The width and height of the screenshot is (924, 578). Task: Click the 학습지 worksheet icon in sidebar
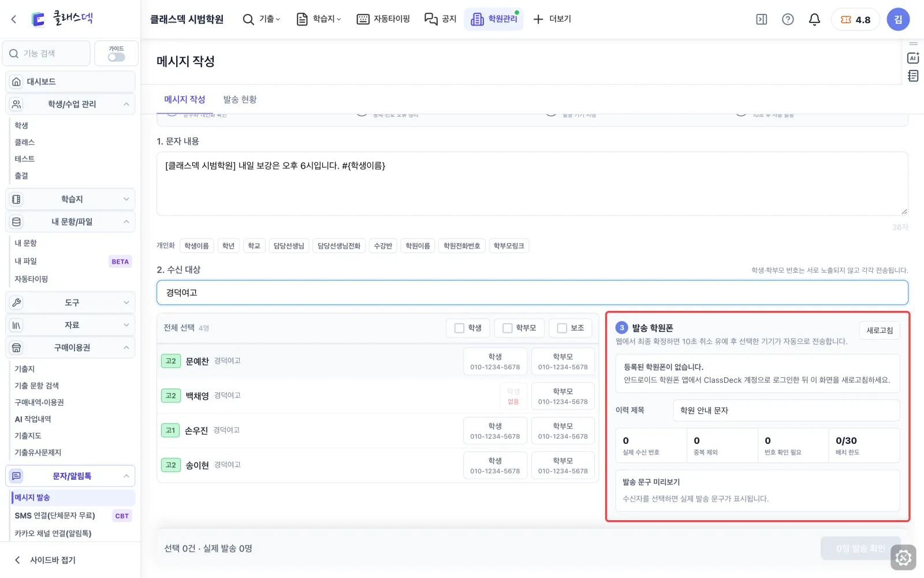(x=17, y=199)
